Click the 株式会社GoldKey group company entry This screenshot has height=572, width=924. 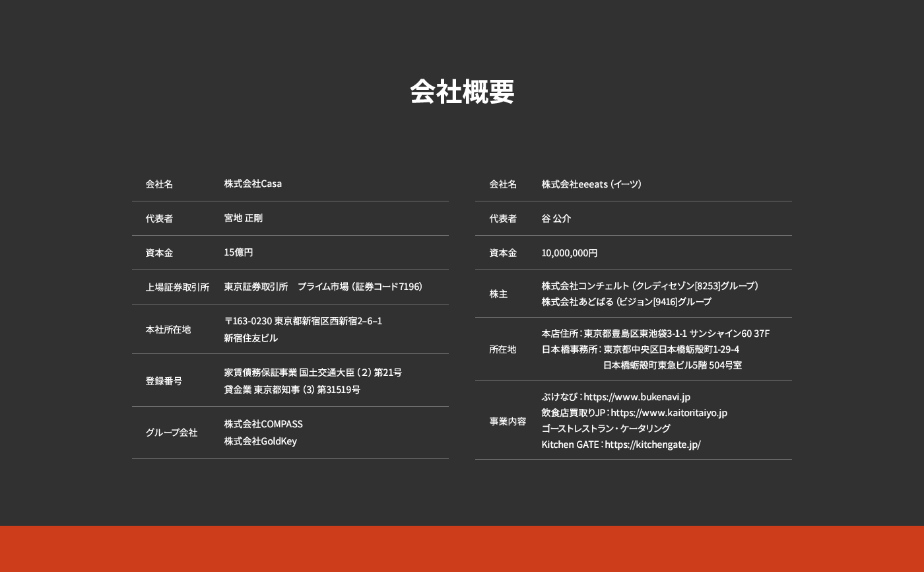coord(261,441)
